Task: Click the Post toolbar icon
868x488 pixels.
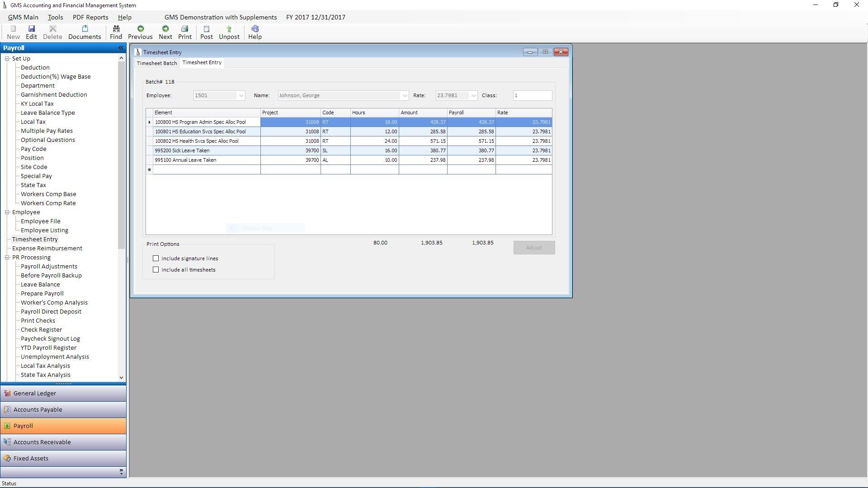Action: 207,32
